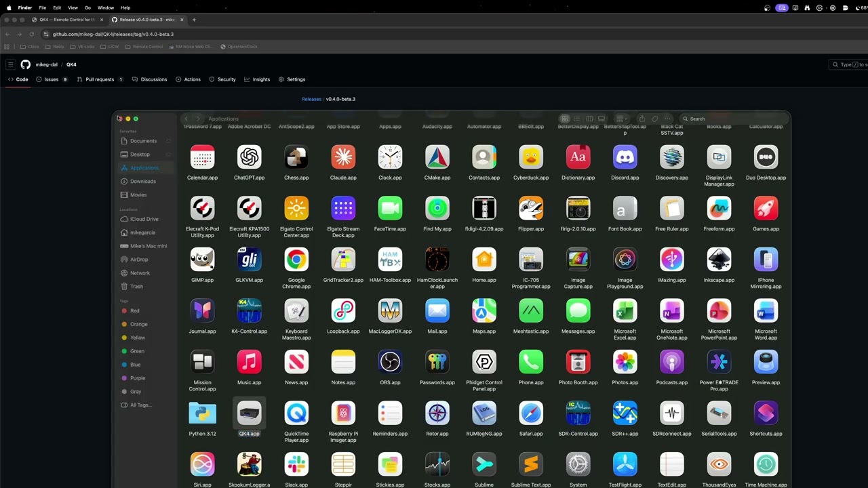
Task: Select the Slack.app icon
Action: pyautogui.click(x=296, y=464)
